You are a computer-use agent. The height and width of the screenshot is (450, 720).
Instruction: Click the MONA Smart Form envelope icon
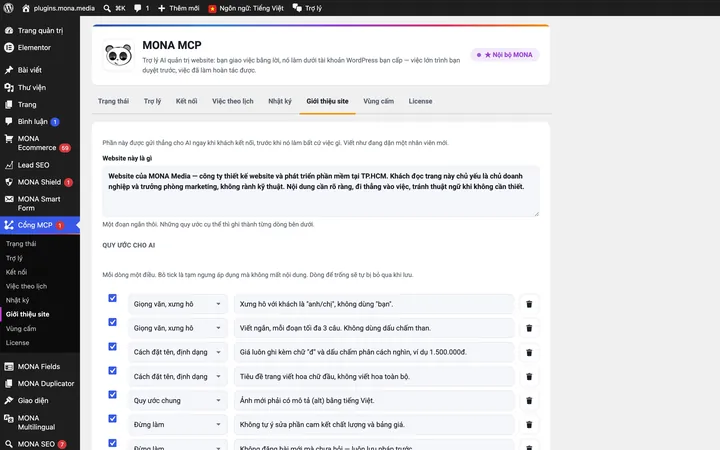(x=9, y=199)
